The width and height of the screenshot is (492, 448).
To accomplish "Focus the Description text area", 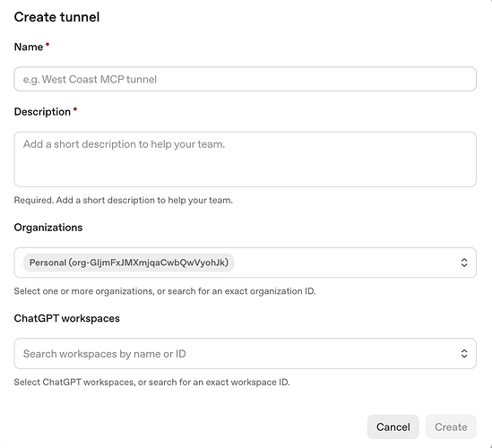I will pyautogui.click(x=245, y=159).
